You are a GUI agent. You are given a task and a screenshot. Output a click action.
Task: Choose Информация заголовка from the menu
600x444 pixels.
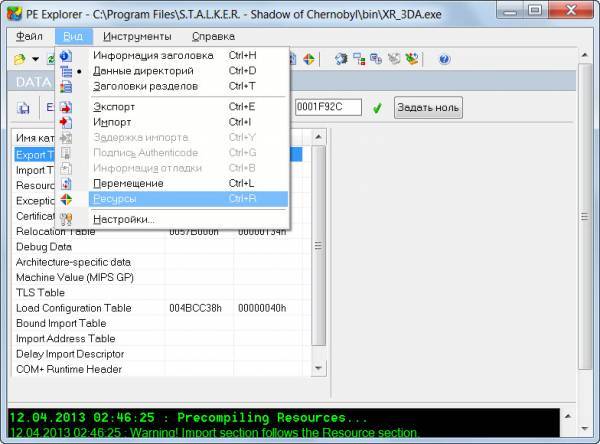click(x=172, y=56)
